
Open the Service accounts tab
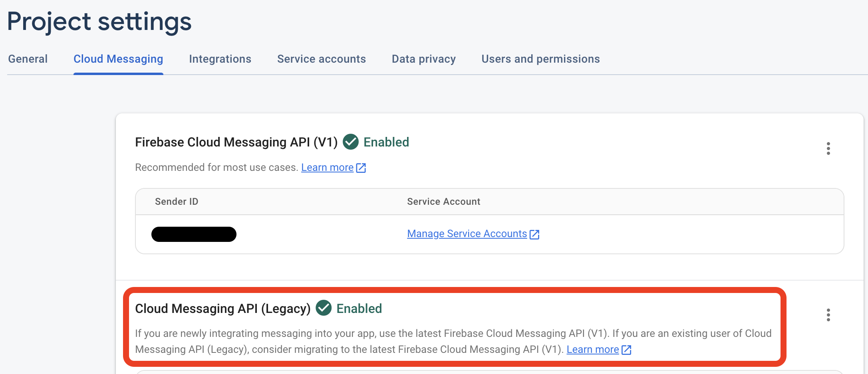click(x=321, y=59)
